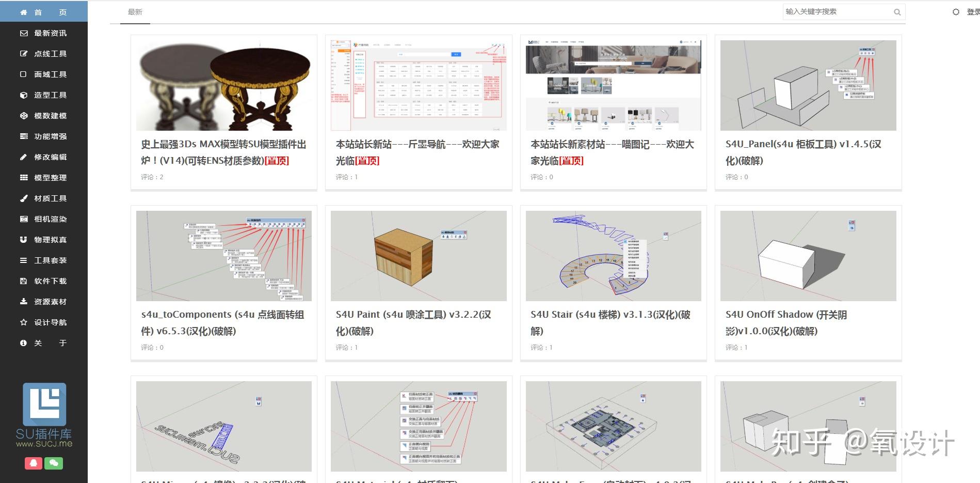Click the material flip menu thumbnail
Viewport: 980px width, 483px height.
click(x=419, y=426)
